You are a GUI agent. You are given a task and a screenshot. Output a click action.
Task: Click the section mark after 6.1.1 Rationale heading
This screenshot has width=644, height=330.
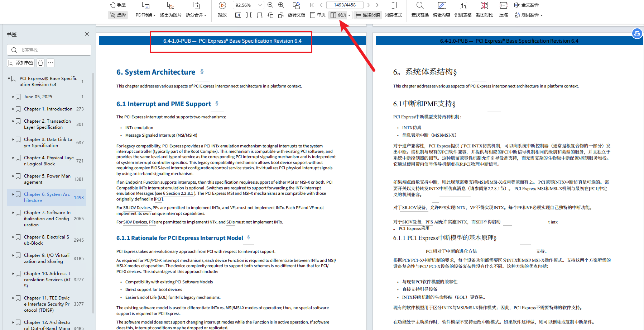(x=249, y=237)
